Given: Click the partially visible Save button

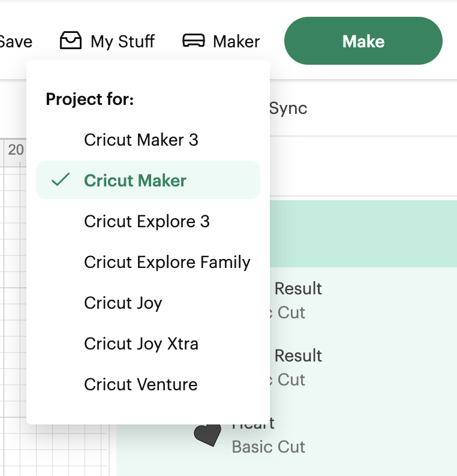Looking at the screenshot, I should coord(16,41).
